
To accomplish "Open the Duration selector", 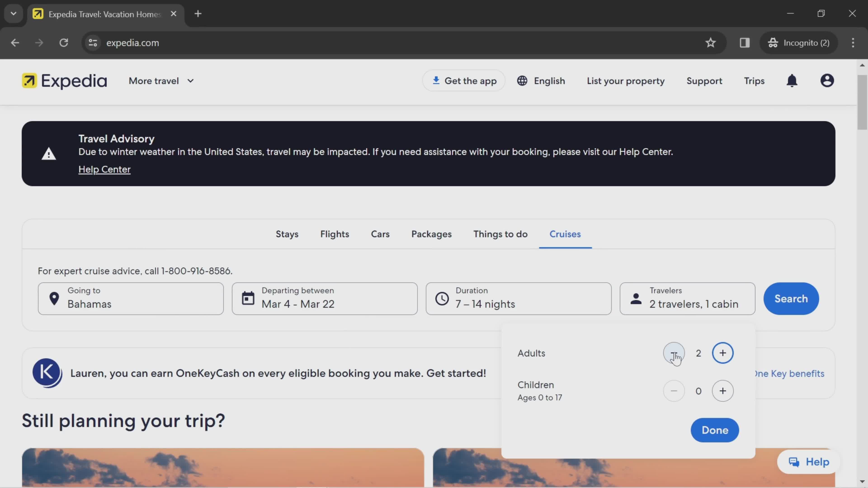I will [x=519, y=299].
